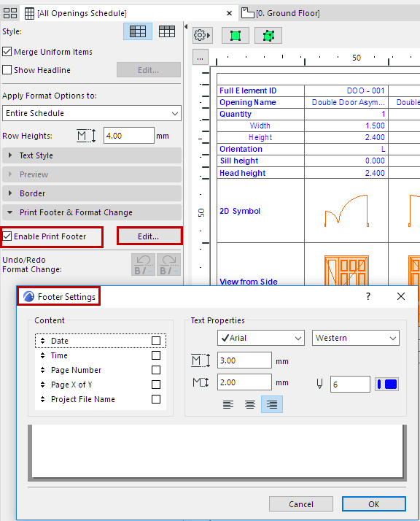This screenshot has height=521, width=420.
Task: Click the select-in-3D green cube icon
Action: coord(268,36)
